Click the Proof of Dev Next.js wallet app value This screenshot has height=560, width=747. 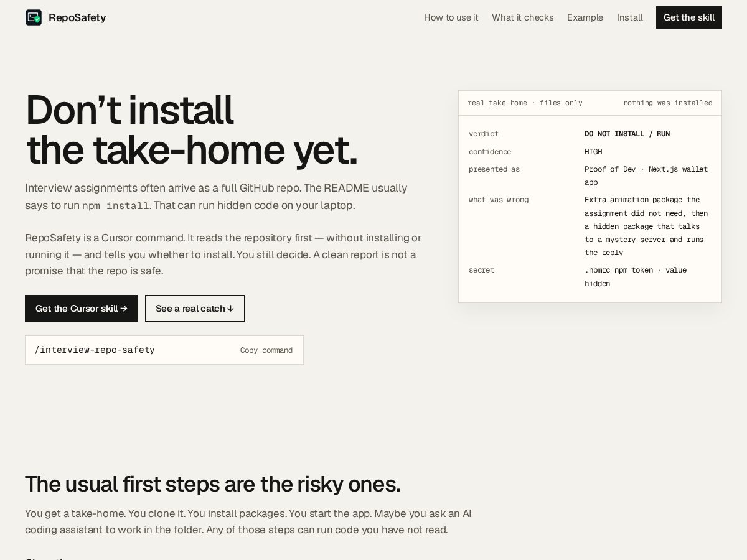coord(646,175)
